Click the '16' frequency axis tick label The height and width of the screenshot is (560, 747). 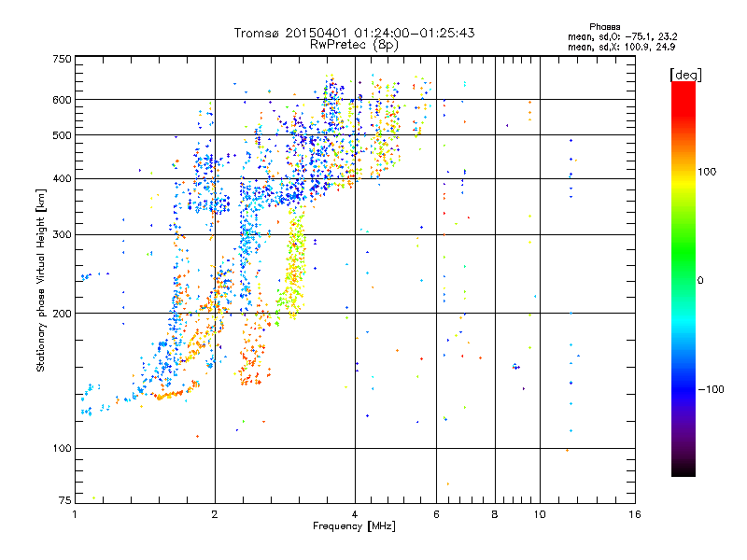(635, 514)
